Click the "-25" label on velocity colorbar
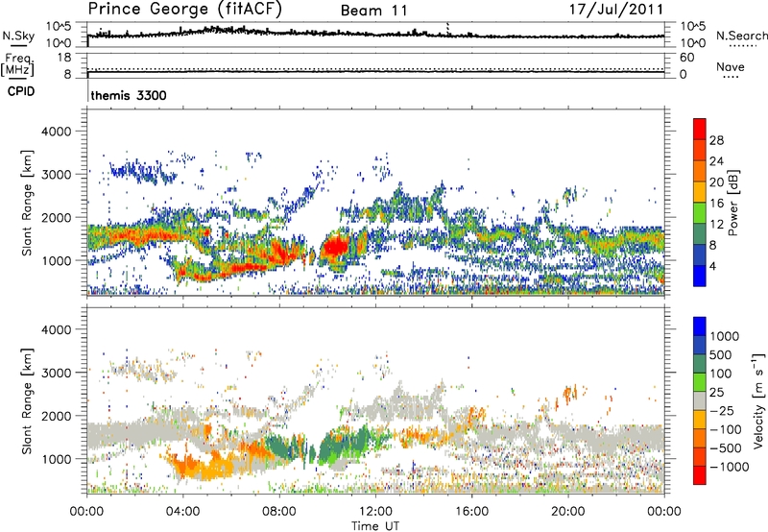Viewport: 768px width, 532px height. pyautogui.click(x=722, y=411)
